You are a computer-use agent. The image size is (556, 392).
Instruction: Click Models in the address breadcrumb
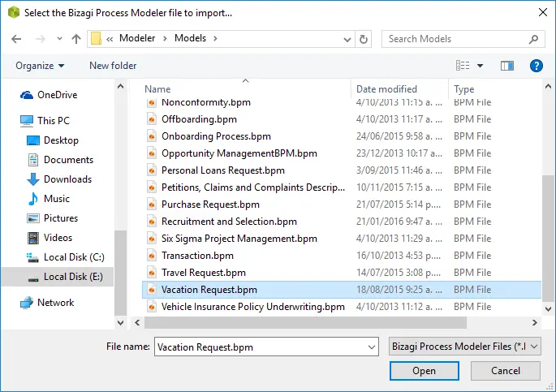(190, 38)
